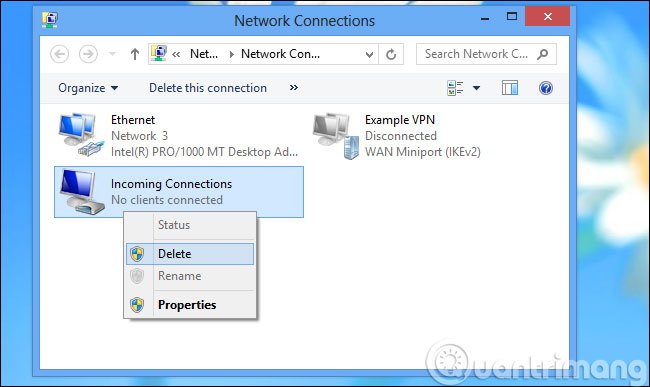The height and width of the screenshot is (387, 650).
Task: Click the Network Connections title bar icon
Action: point(50,19)
